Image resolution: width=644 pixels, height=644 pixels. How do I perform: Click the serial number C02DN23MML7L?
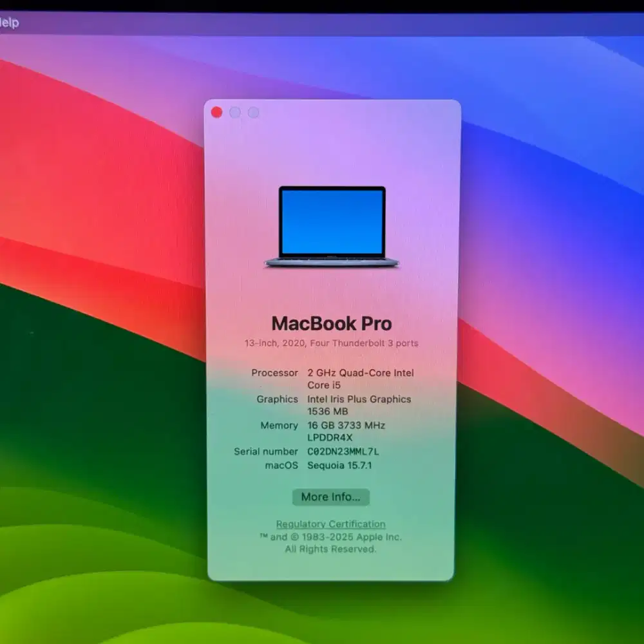point(344,451)
